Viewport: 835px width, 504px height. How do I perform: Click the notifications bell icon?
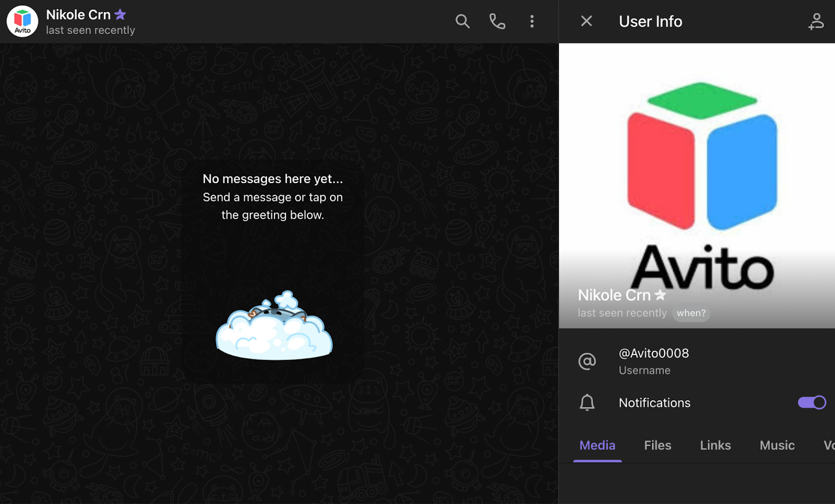pyautogui.click(x=587, y=403)
